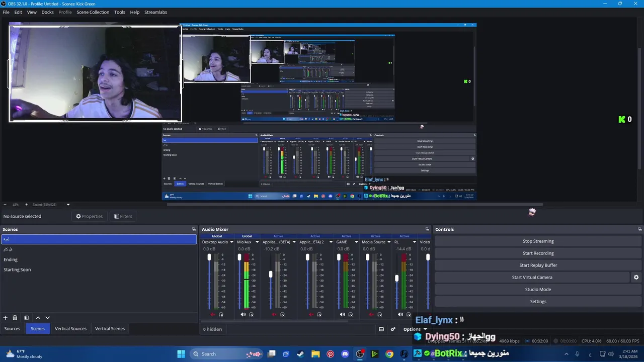This screenshot has height=362, width=644.
Task: Switch to the Vertical Sources tab
Action: (70, 329)
